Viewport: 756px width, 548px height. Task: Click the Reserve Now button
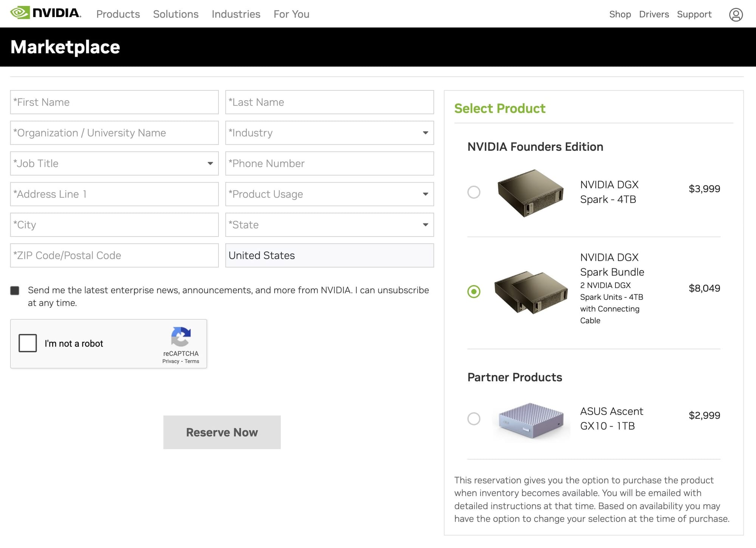pos(222,432)
